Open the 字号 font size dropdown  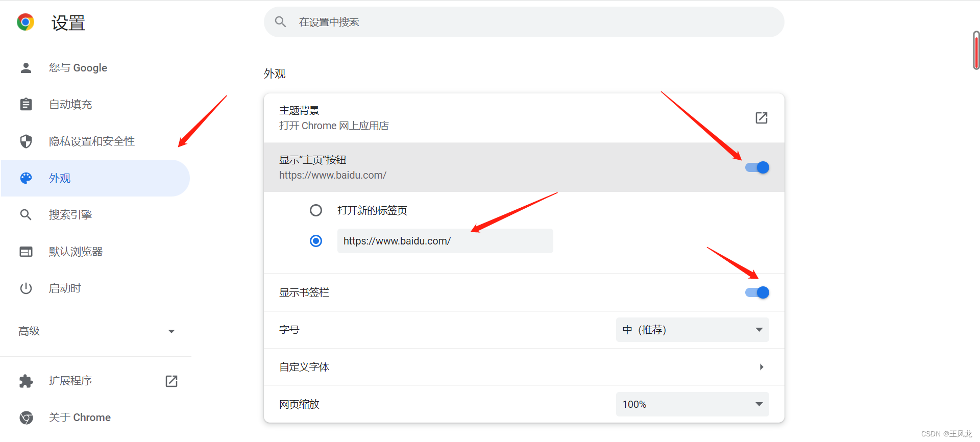point(692,330)
